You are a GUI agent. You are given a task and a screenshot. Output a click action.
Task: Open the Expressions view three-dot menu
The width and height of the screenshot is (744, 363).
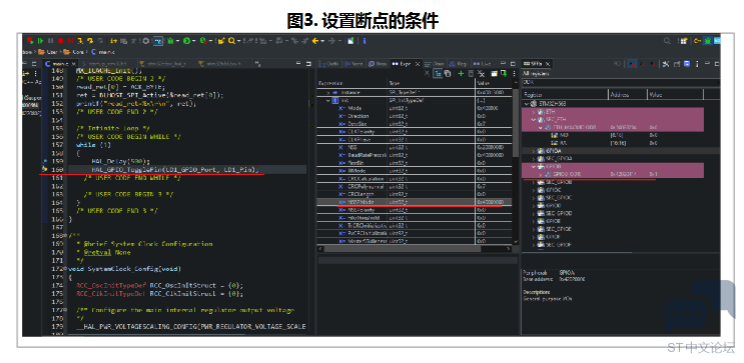[x=514, y=73]
